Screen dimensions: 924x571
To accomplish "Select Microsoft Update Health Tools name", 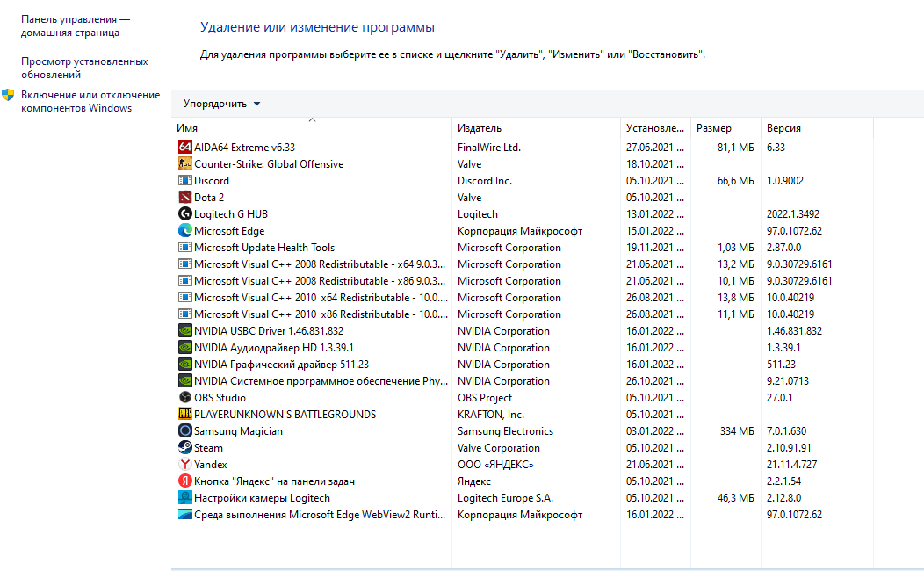I will click(264, 248).
